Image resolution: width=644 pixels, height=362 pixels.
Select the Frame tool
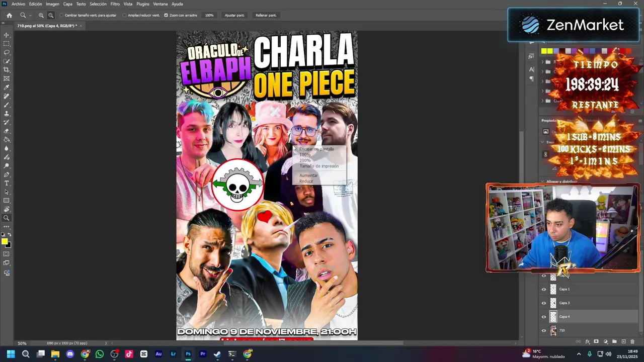coord(7,78)
